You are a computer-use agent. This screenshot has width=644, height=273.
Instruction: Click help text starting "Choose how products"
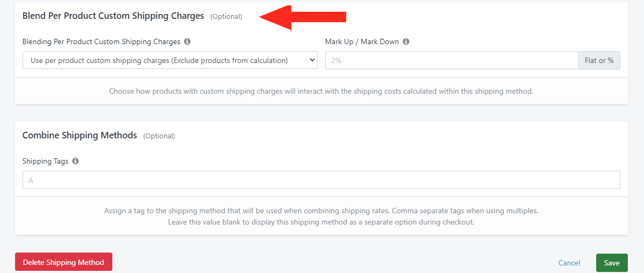[321, 91]
